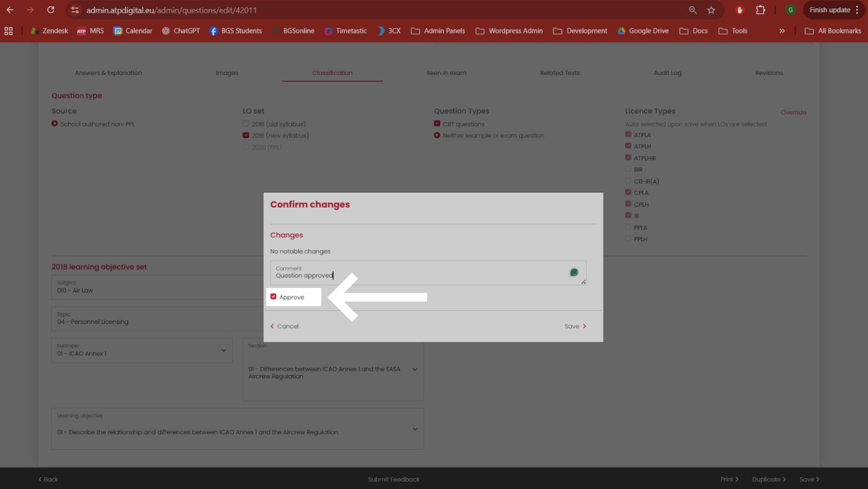The image size is (868, 489).
Task: Click Save in the Confirm changes dialog
Action: (x=575, y=326)
